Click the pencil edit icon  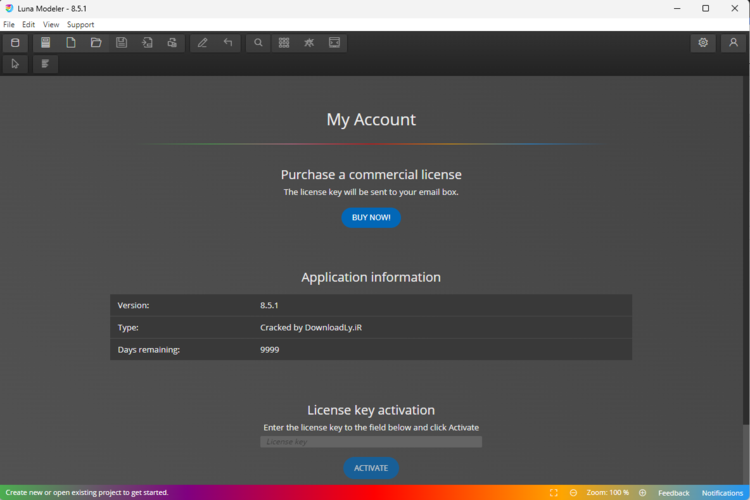(x=202, y=43)
